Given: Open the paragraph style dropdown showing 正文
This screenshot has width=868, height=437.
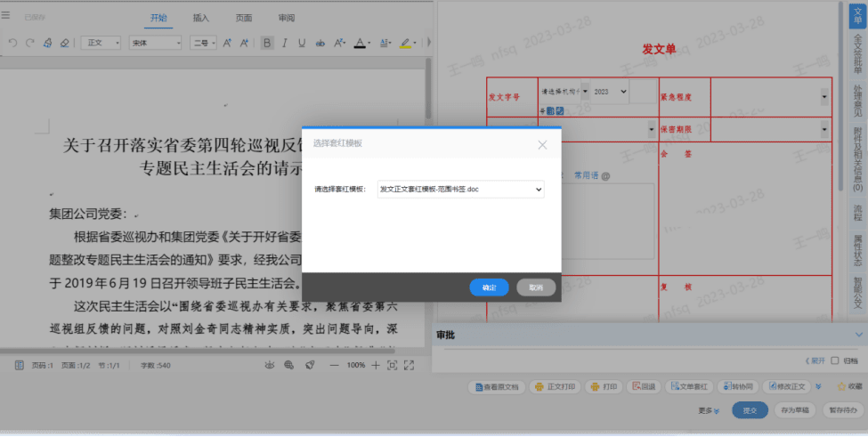Looking at the screenshot, I should [101, 43].
